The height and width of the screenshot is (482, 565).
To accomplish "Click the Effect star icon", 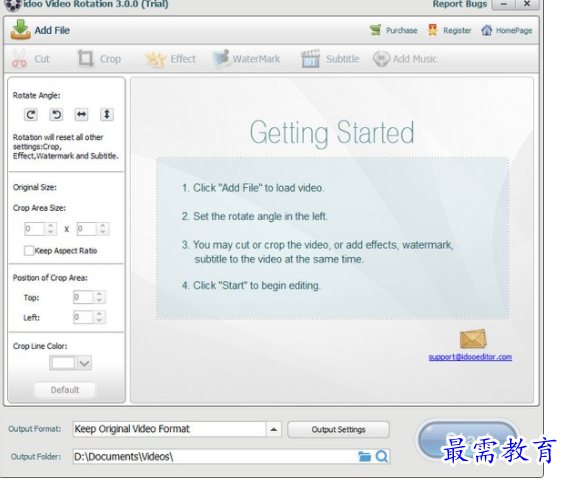I will click(155, 59).
